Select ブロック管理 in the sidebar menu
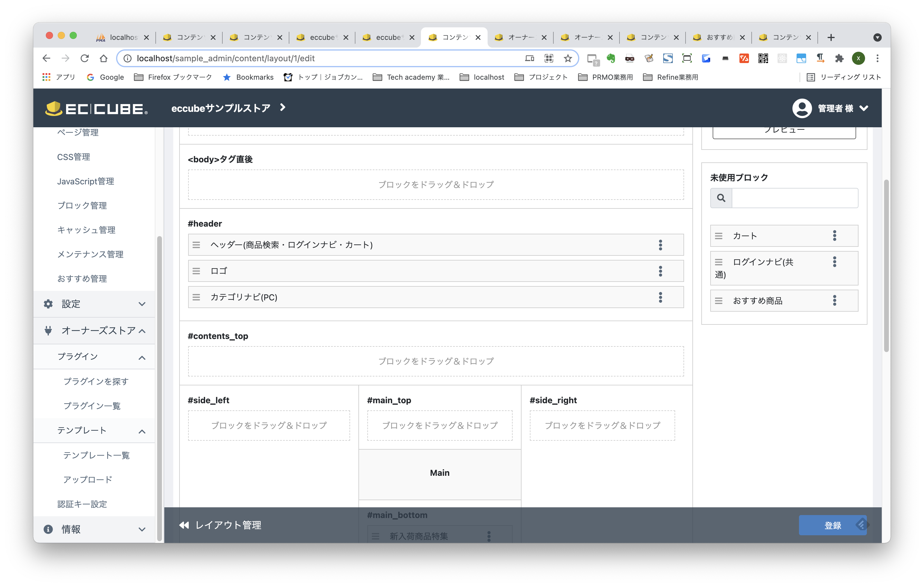 point(82,205)
